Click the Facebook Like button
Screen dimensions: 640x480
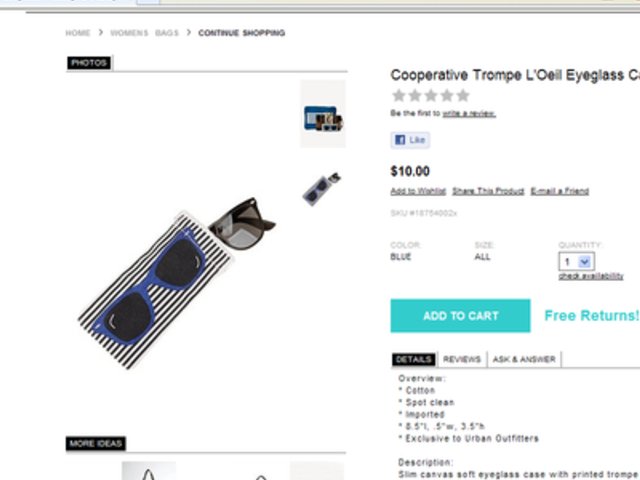[x=410, y=140]
